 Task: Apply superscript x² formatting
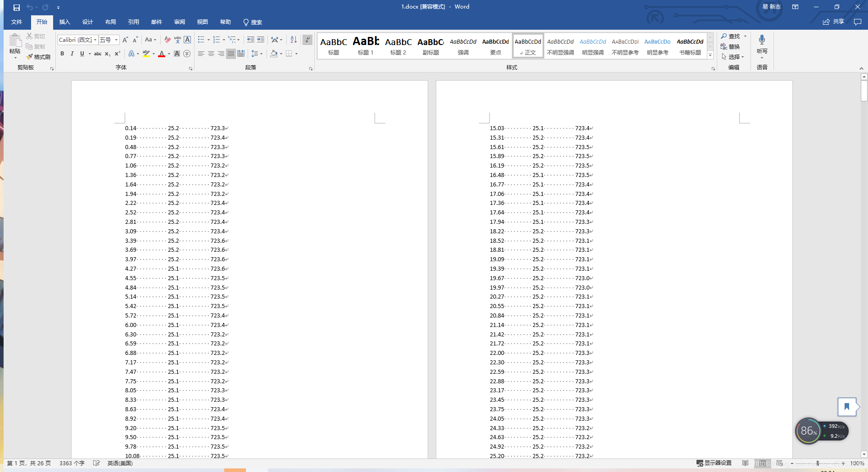click(118, 54)
